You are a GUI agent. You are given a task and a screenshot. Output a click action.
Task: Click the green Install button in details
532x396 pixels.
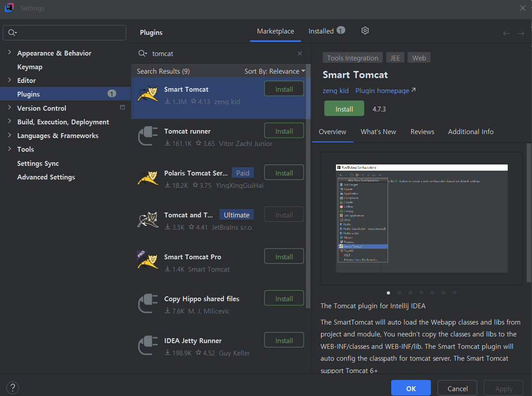coord(344,109)
